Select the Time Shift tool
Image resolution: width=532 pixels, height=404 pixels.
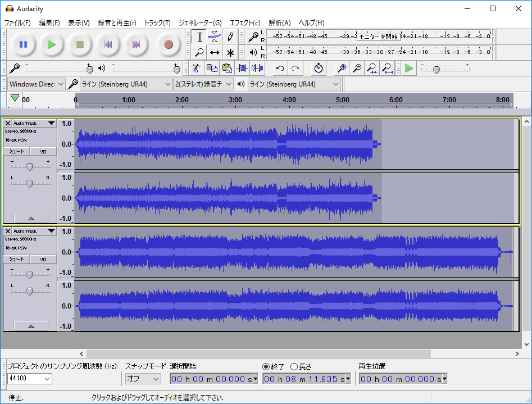click(x=215, y=52)
